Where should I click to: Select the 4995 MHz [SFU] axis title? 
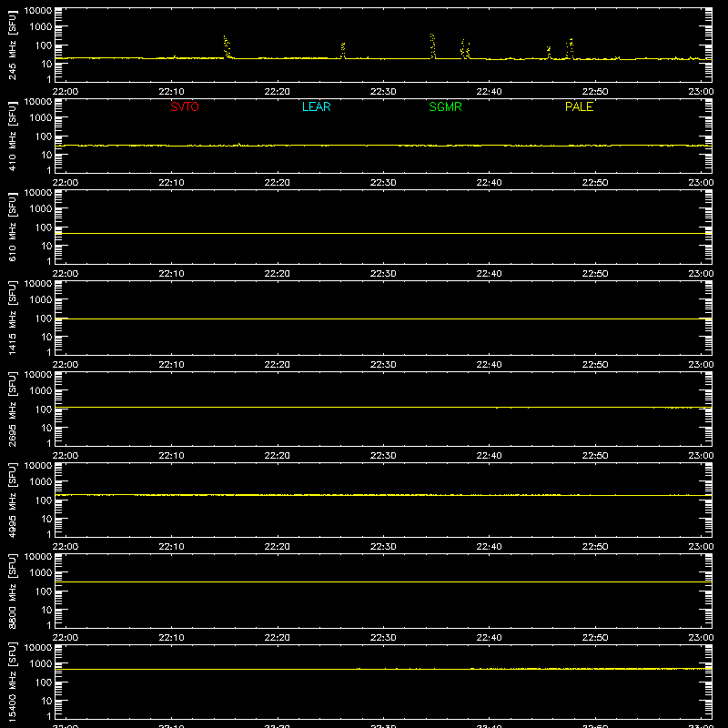pyautogui.click(x=12, y=500)
